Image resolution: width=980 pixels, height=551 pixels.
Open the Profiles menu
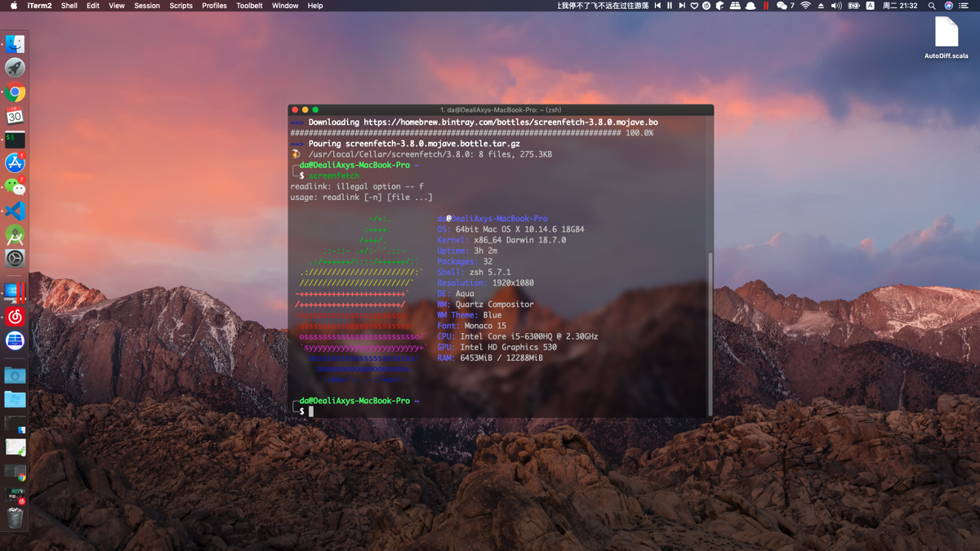[215, 6]
